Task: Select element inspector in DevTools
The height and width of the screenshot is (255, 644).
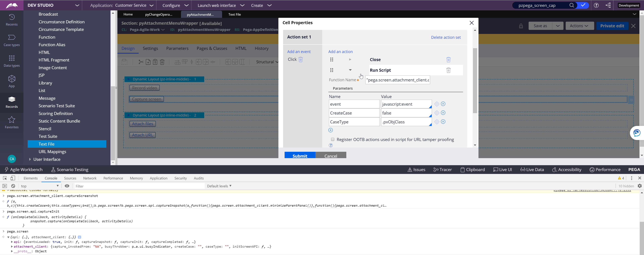Action: coord(5,178)
